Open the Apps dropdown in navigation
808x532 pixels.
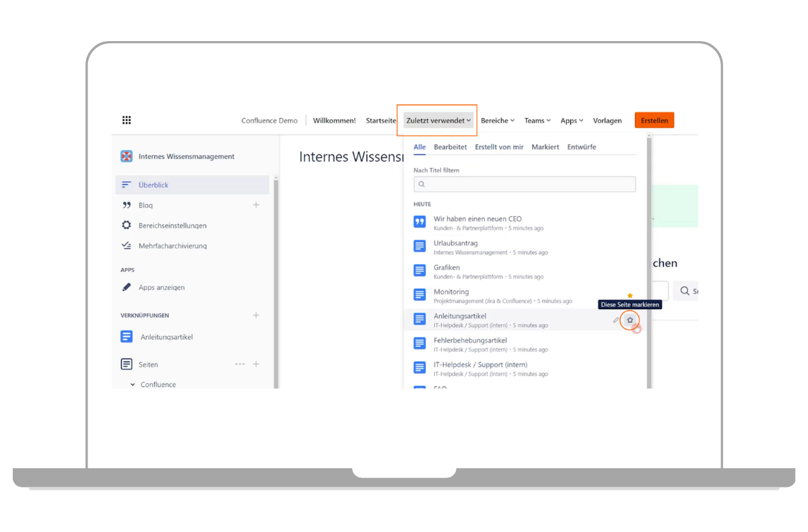572,121
